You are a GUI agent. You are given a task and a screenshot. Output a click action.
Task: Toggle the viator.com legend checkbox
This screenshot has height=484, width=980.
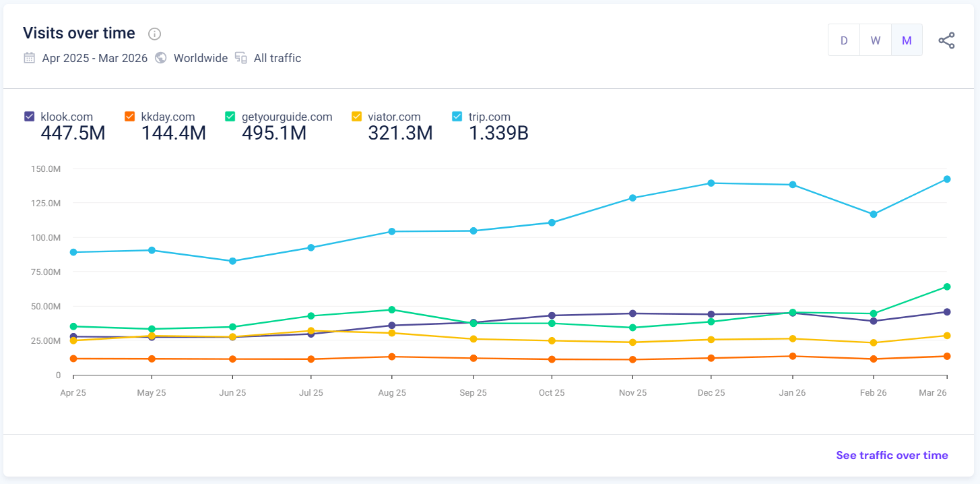tap(356, 117)
